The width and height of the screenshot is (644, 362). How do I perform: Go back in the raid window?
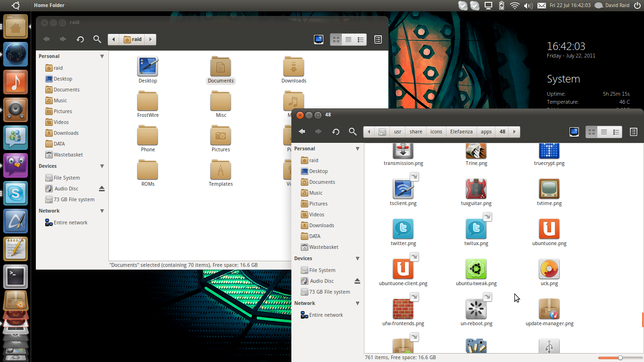tap(46, 40)
